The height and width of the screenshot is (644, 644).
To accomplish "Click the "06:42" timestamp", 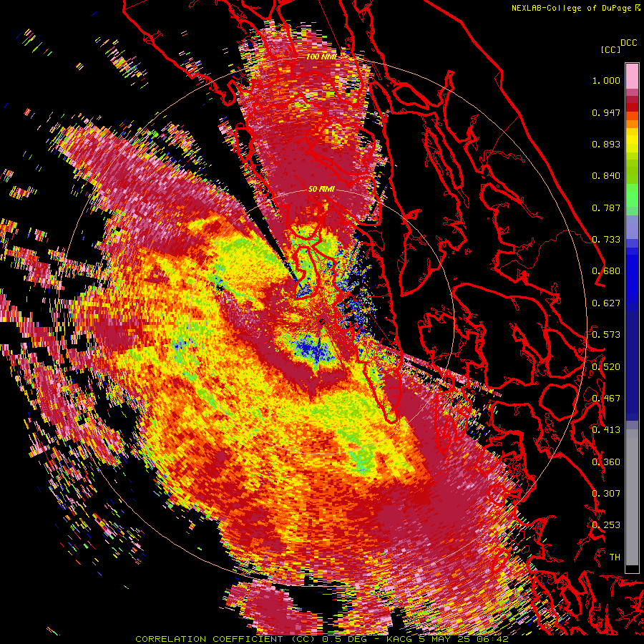I will (492, 639).
